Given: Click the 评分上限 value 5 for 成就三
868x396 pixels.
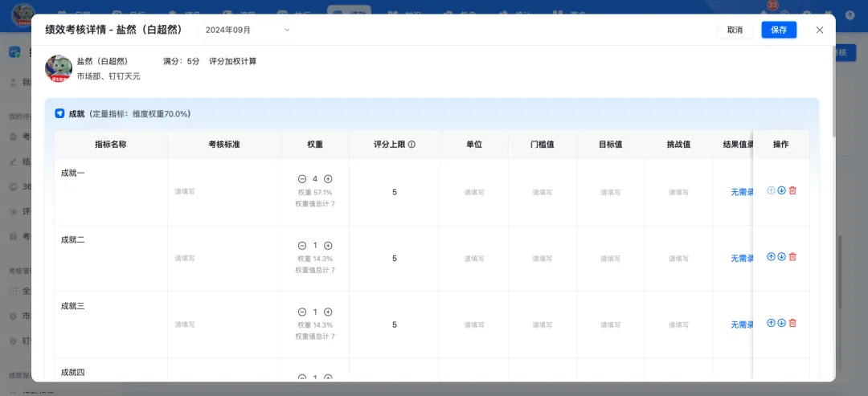Looking at the screenshot, I should [x=395, y=325].
